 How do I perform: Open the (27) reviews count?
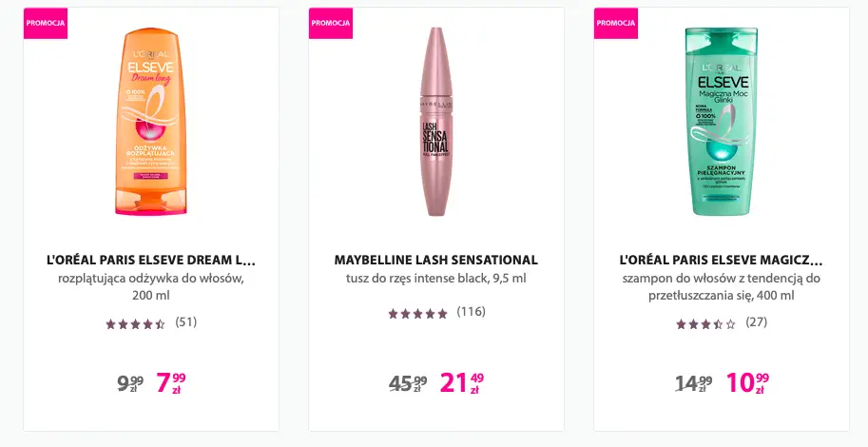pos(757,321)
